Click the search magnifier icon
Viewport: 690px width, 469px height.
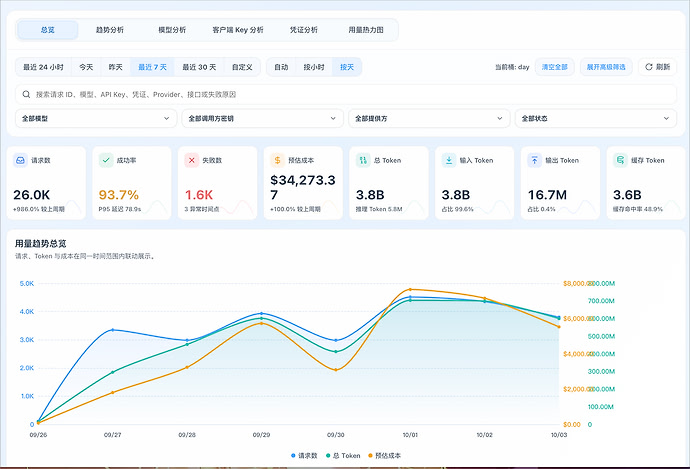(x=26, y=94)
